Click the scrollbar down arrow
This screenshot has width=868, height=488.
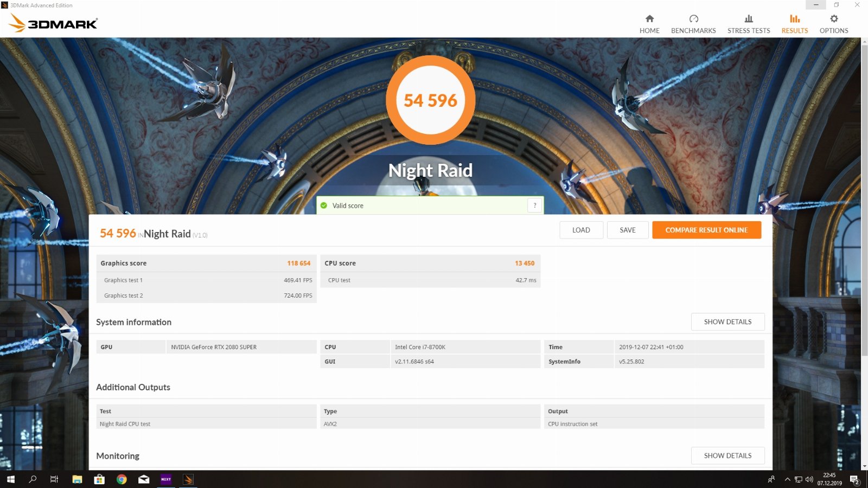pos(864,466)
